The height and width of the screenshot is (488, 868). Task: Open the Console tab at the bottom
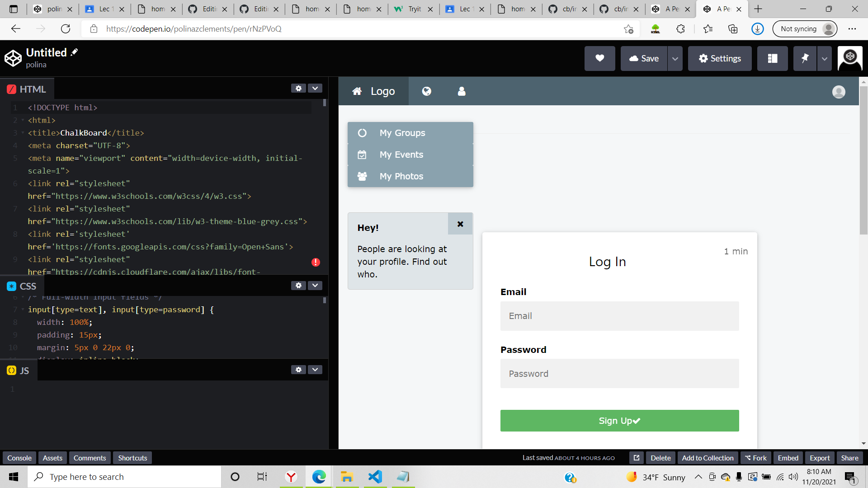point(19,458)
